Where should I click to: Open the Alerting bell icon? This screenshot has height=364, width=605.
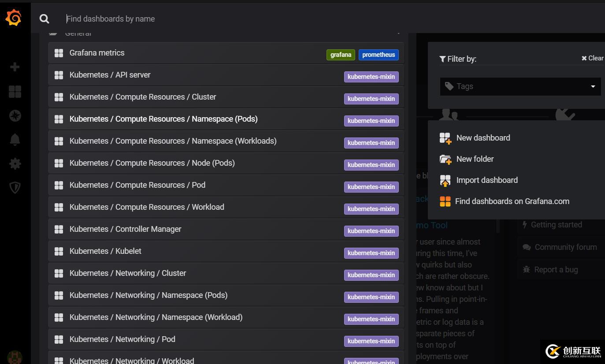pos(15,140)
